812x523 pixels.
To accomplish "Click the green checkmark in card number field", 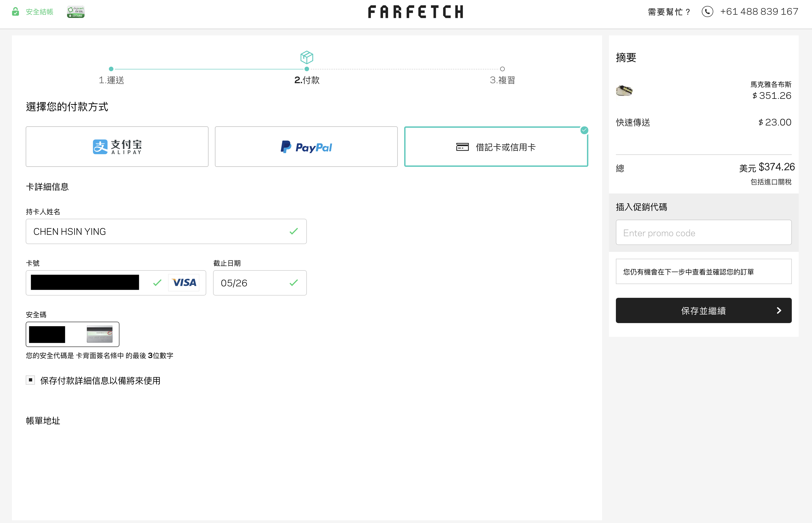I will [157, 283].
